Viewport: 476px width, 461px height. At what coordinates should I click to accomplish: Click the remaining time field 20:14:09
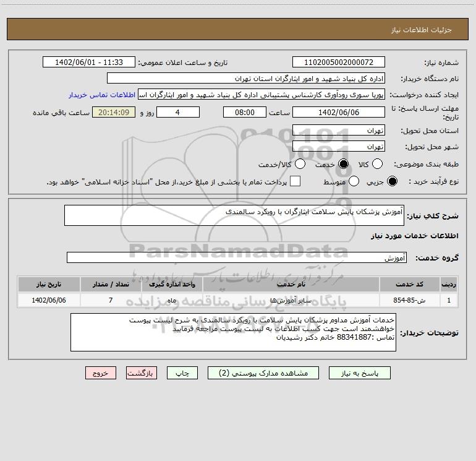114,112
